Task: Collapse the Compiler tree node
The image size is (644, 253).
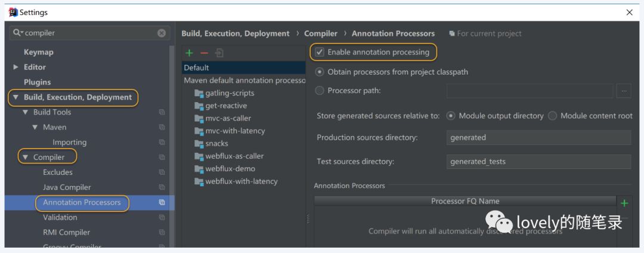Action: 25,158
